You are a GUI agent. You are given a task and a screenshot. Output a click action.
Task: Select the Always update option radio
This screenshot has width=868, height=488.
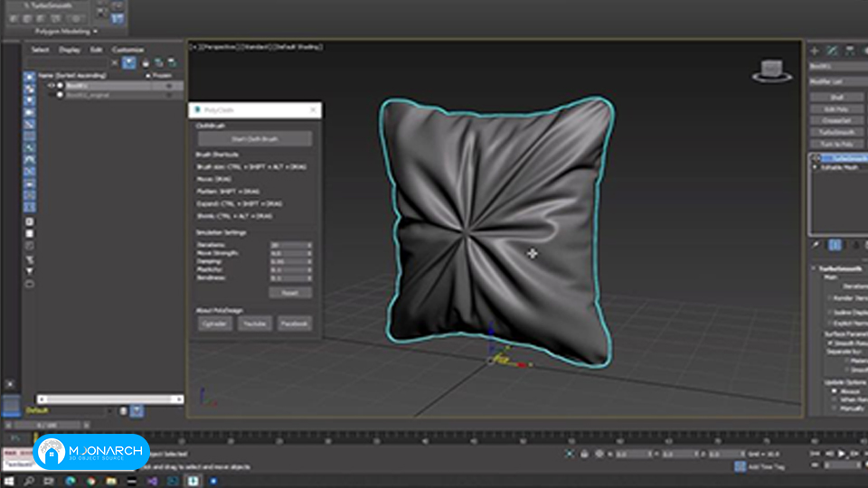835,391
